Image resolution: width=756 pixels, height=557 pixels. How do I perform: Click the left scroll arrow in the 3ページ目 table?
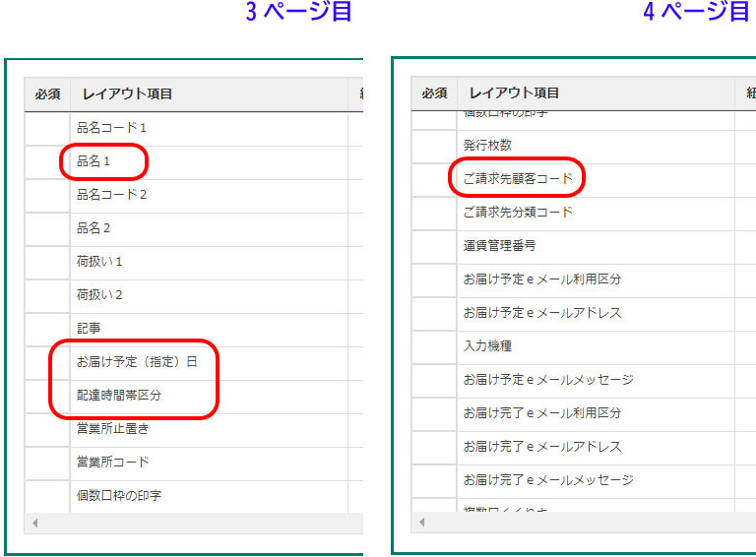coord(35,523)
